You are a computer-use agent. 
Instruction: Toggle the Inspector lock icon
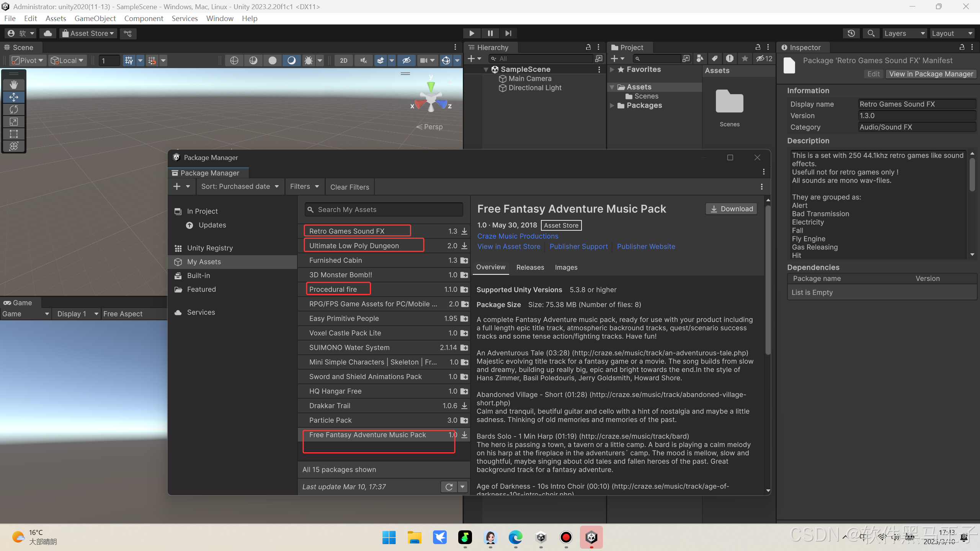(x=962, y=47)
